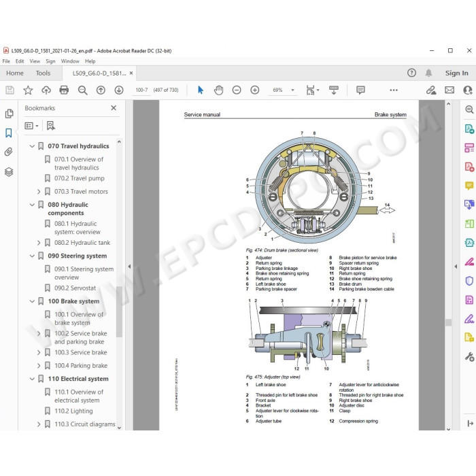Click the cloud upload icon
This screenshot has height=476, width=476.
tap(46, 90)
